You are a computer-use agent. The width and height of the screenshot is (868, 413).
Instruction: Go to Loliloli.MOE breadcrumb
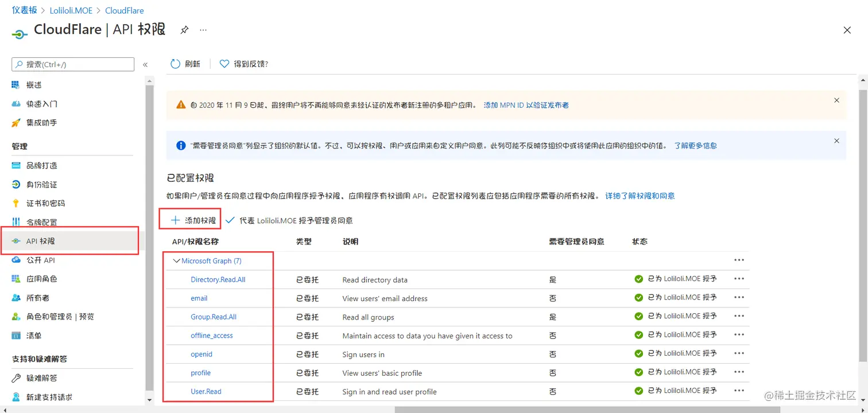coord(71,10)
